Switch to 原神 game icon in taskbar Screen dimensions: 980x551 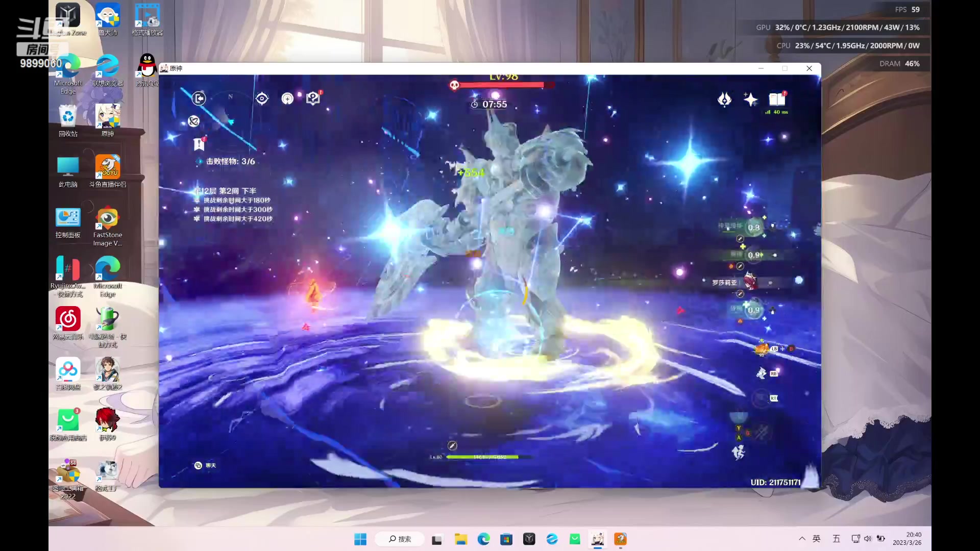pos(598,539)
